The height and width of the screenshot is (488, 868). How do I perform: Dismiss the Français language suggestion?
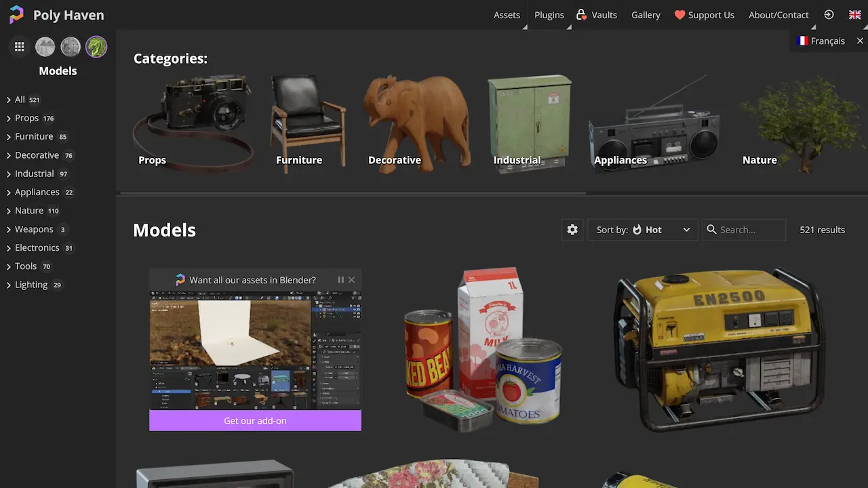(860, 41)
